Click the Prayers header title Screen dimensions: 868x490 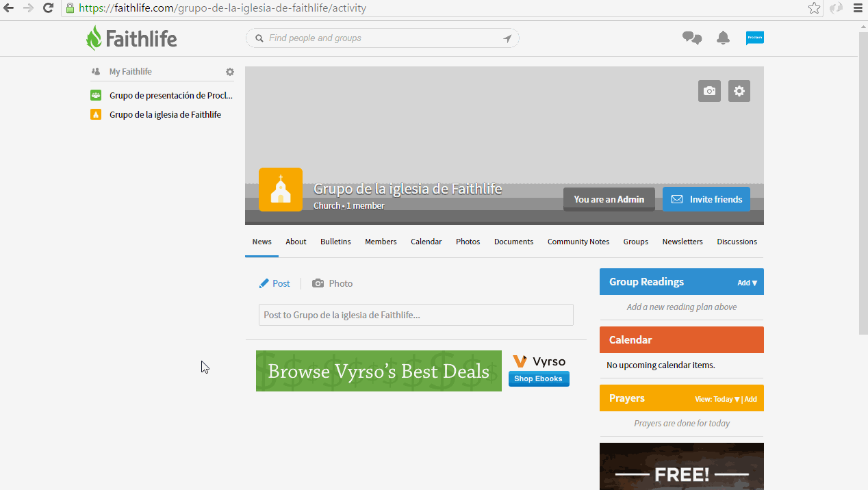tap(627, 398)
